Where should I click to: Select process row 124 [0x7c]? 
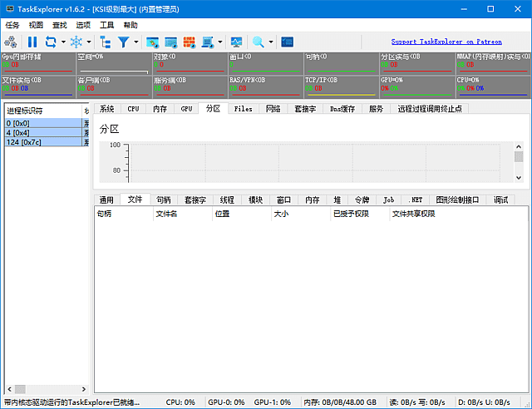point(42,142)
